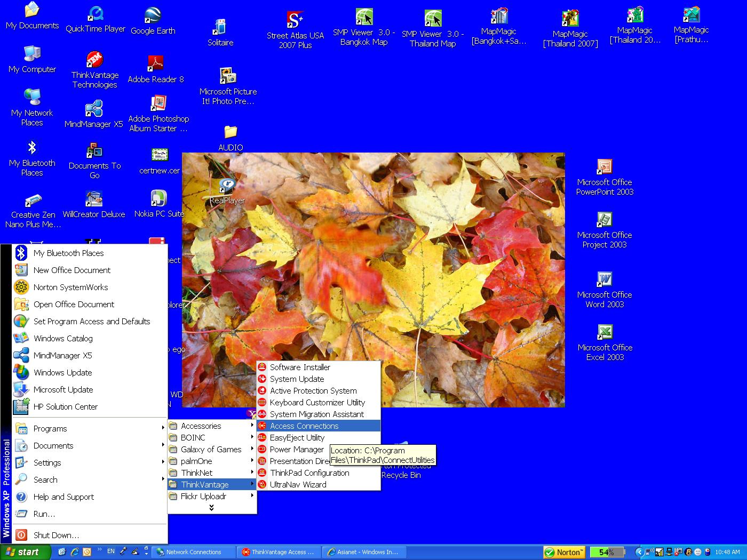Open Microsoft Office Project 2003 icon
Screen dimensions: 747x560
605,230
